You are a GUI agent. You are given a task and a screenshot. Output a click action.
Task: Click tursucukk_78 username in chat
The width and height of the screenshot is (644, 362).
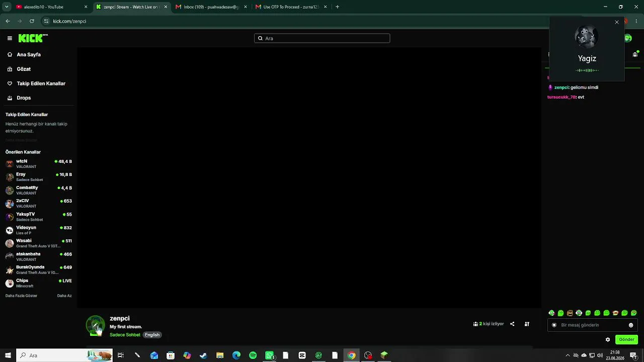(561, 97)
